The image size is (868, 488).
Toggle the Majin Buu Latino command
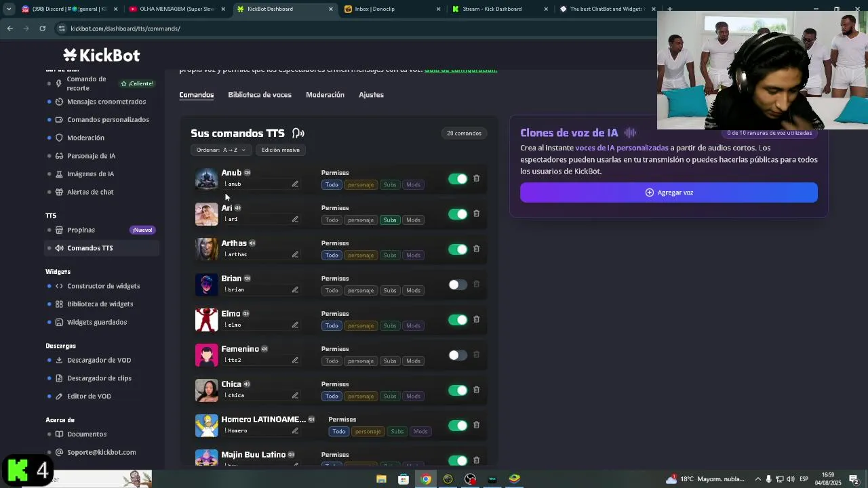pos(458,460)
